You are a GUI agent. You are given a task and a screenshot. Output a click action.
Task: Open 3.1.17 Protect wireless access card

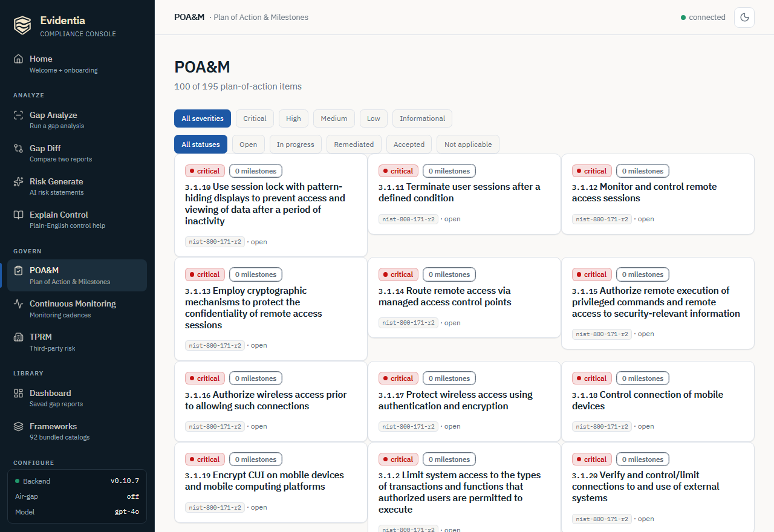point(464,401)
